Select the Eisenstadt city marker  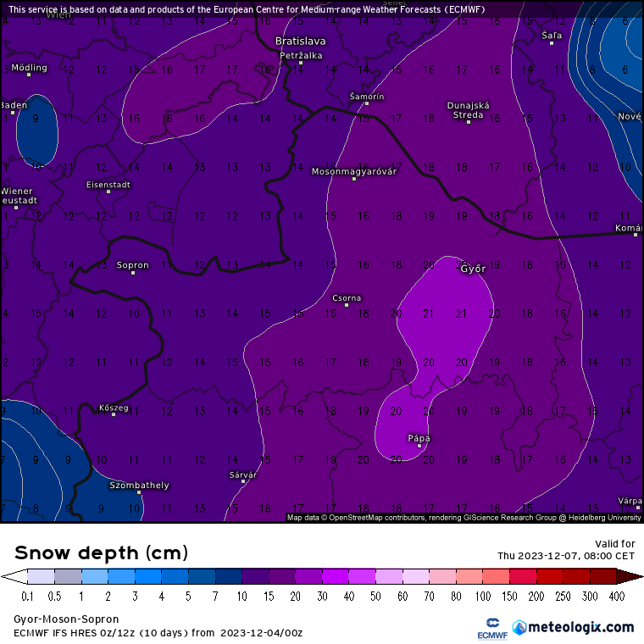[108, 192]
